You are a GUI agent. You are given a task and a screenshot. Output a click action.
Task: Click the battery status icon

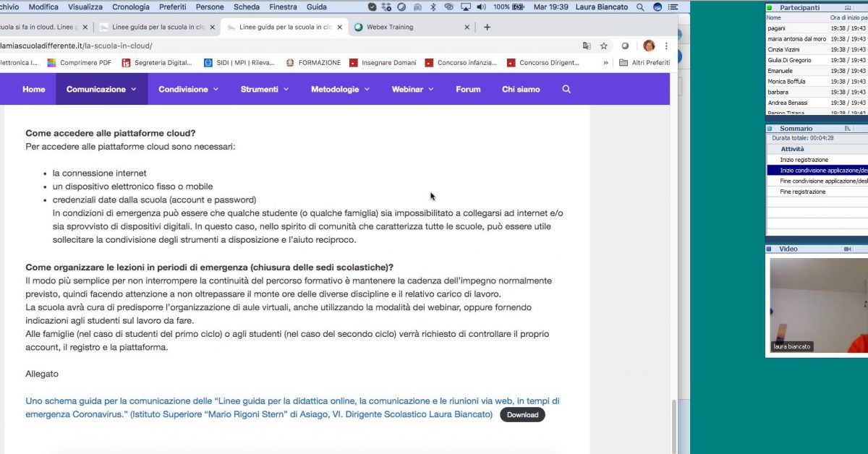[x=519, y=7]
